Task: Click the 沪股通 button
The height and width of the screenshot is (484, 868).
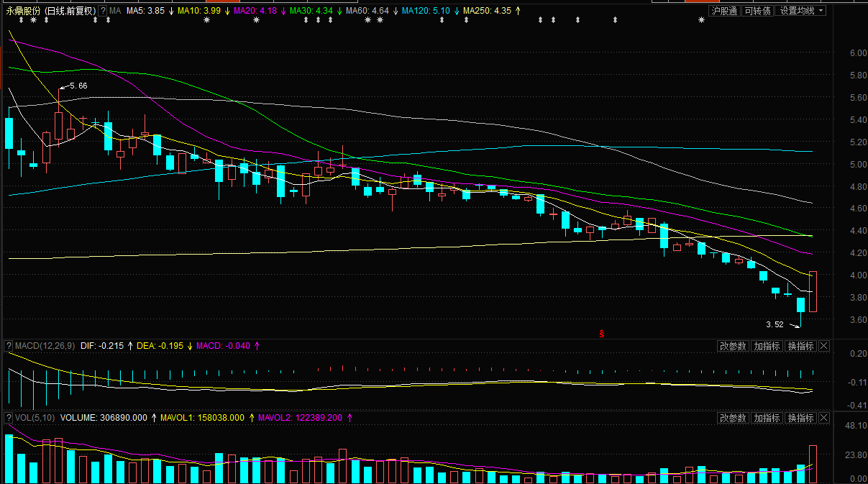Action: pyautogui.click(x=723, y=11)
